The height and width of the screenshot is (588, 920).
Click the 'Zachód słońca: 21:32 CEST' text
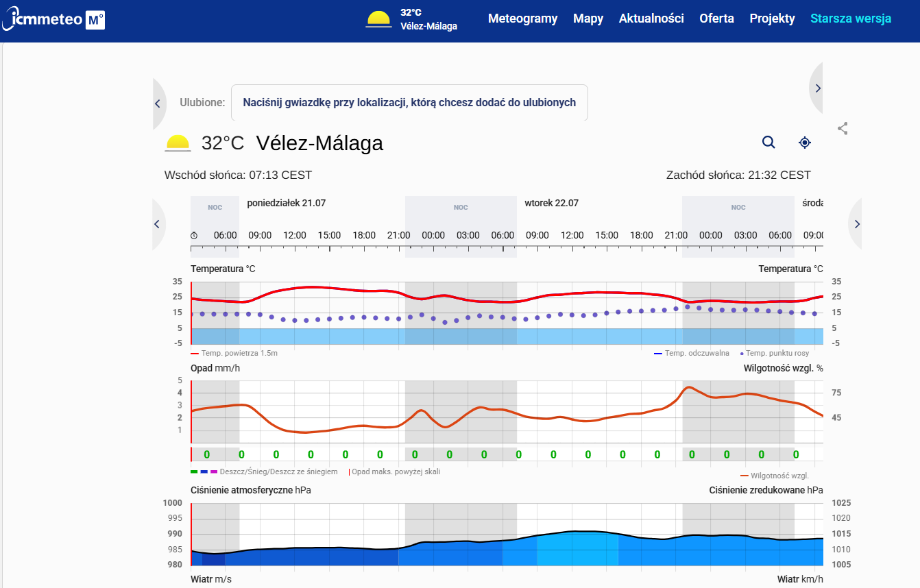click(x=738, y=175)
